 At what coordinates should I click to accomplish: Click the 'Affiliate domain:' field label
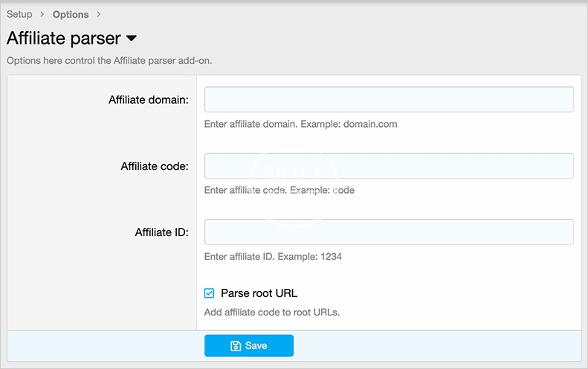pyautogui.click(x=148, y=99)
